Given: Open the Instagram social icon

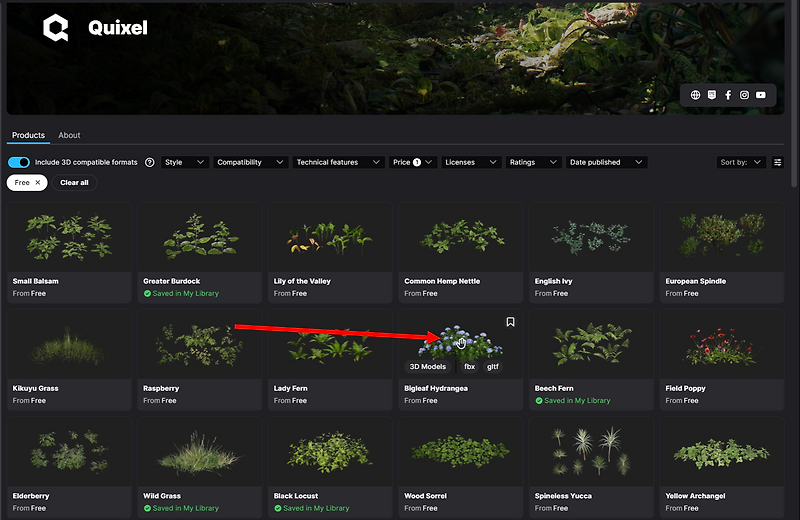Looking at the screenshot, I should [744, 95].
